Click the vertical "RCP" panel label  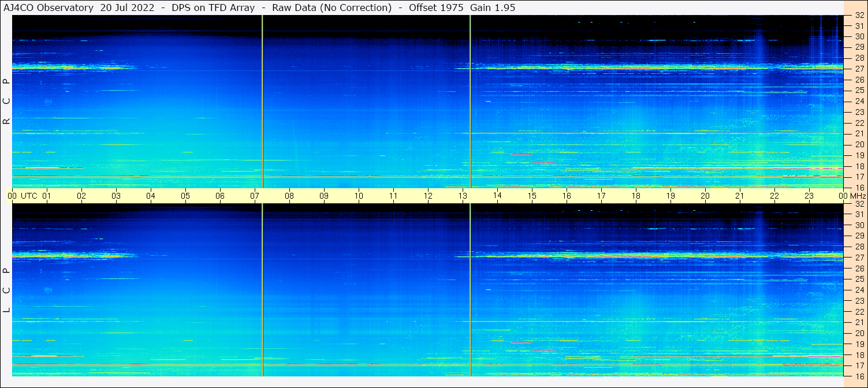tap(6, 102)
